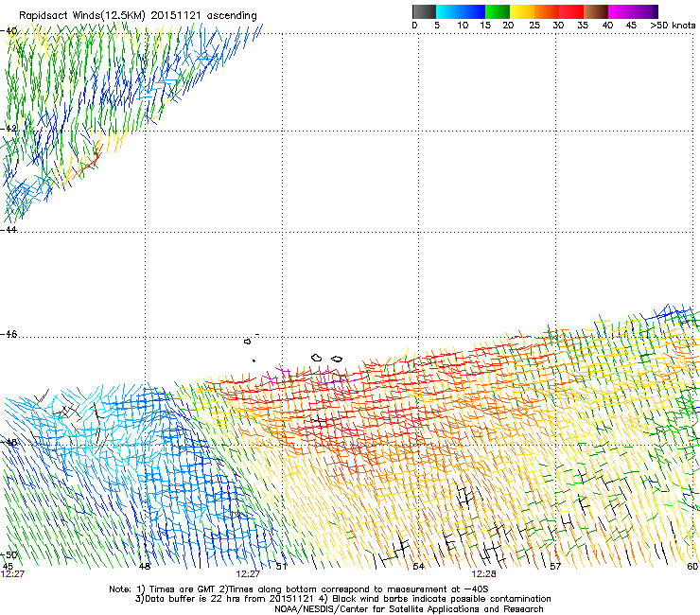Image resolution: width=700 pixels, height=615 pixels.
Task: Click the -48 latitude label
Action: [x=9, y=442]
